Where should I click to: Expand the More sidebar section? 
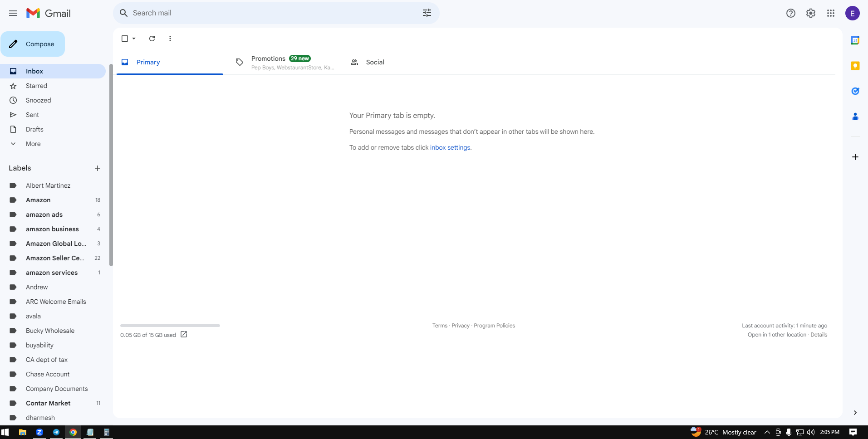click(x=33, y=144)
